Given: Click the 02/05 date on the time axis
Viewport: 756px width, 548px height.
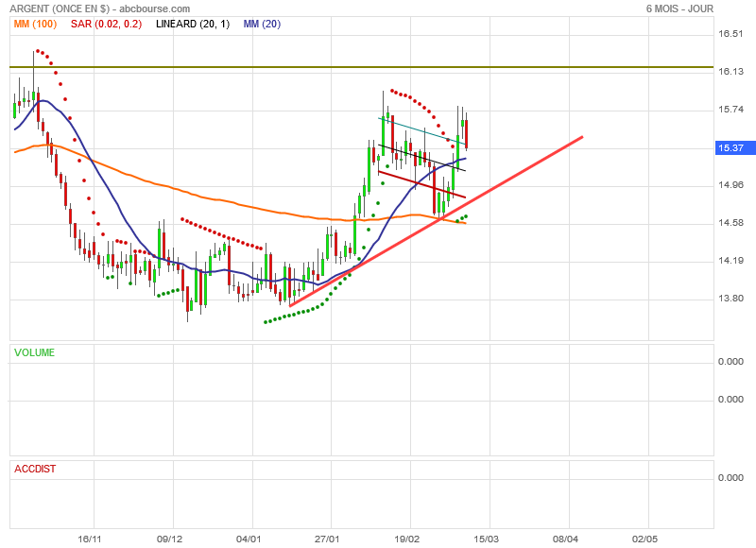Looking at the screenshot, I should (x=644, y=539).
